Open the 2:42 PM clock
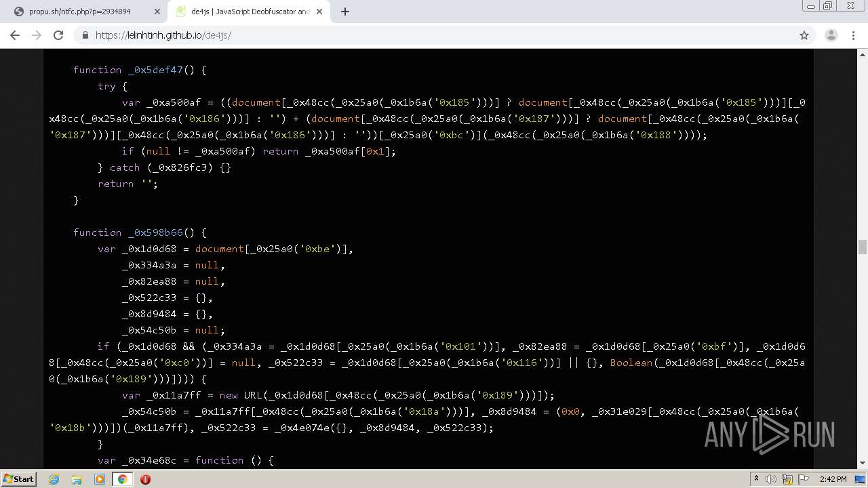Image resolution: width=868 pixels, height=488 pixels. click(833, 479)
